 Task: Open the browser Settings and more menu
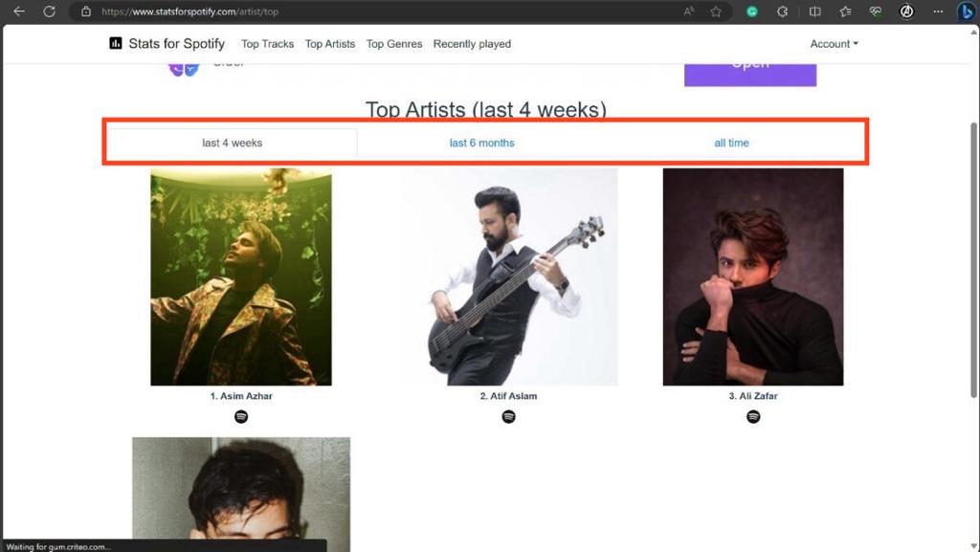tap(938, 11)
